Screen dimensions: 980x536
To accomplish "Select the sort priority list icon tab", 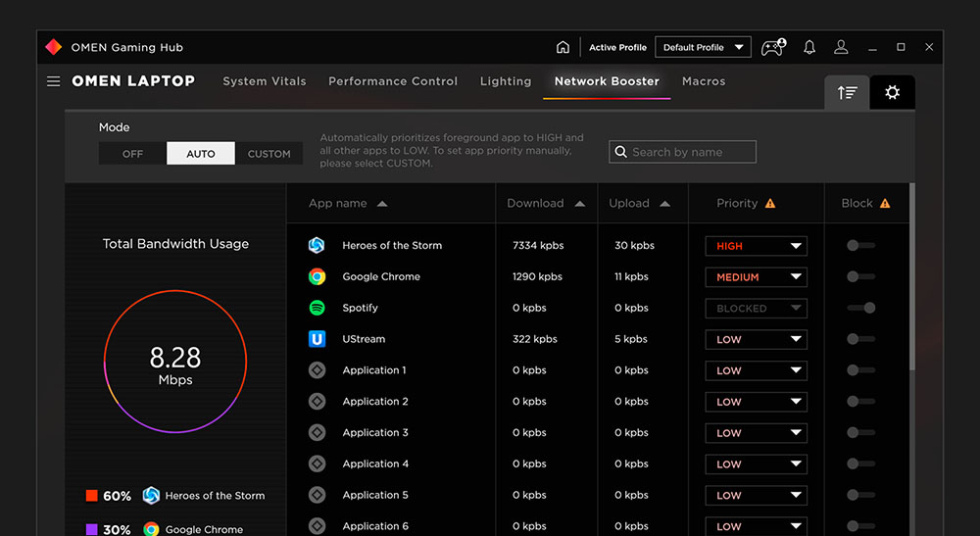I will click(847, 92).
